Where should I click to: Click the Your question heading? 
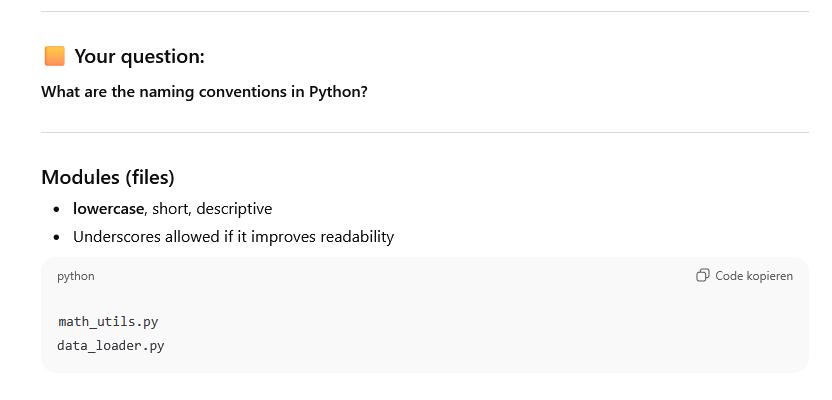[139, 56]
